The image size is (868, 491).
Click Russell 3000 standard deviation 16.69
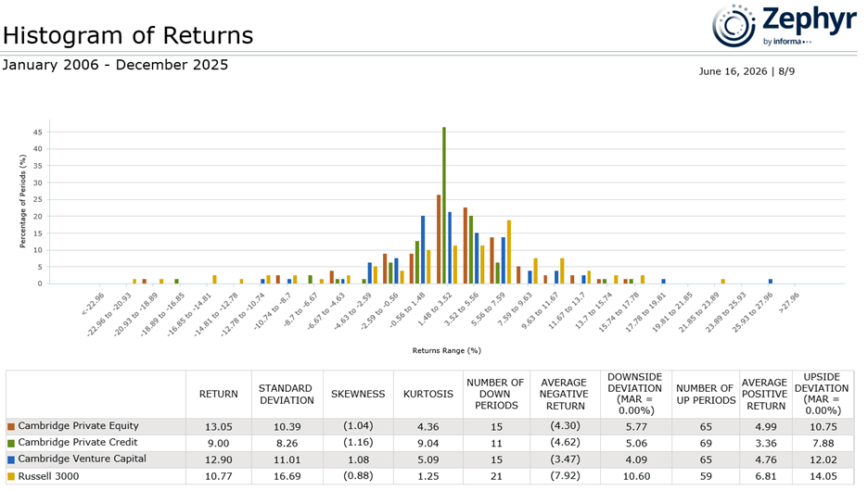[287, 476]
